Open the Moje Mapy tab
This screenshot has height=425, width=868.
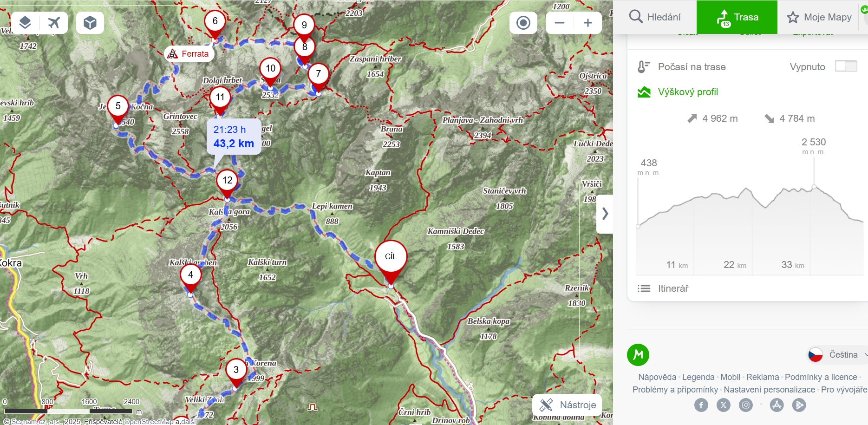pos(820,17)
